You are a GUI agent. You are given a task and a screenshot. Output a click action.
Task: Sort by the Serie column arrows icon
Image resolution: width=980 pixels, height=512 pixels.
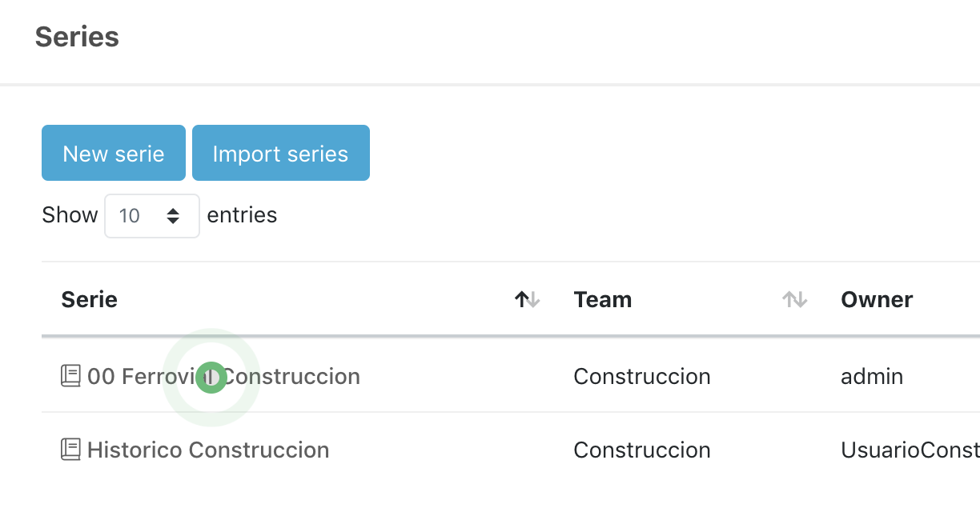coord(527,300)
